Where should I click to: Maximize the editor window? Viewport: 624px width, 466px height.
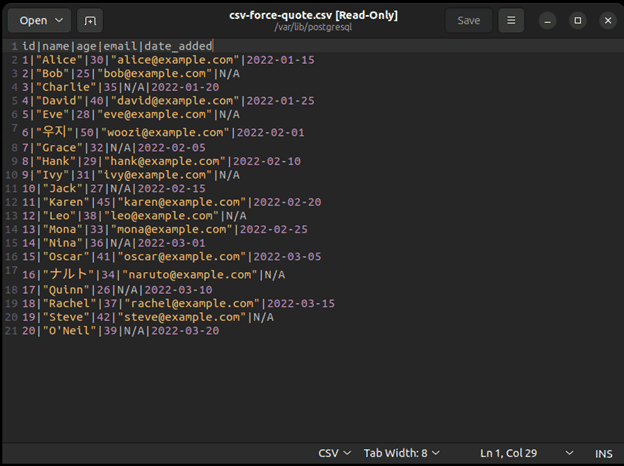tap(577, 20)
